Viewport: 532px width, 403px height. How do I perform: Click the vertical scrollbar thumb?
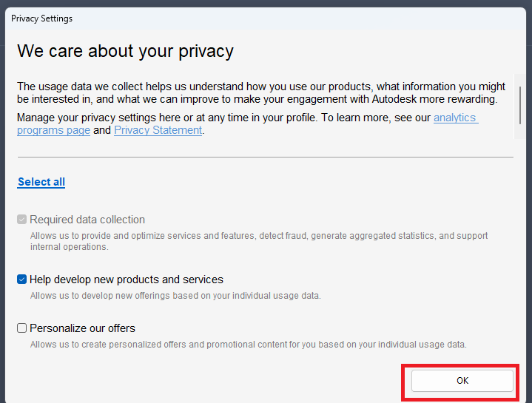(x=521, y=104)
